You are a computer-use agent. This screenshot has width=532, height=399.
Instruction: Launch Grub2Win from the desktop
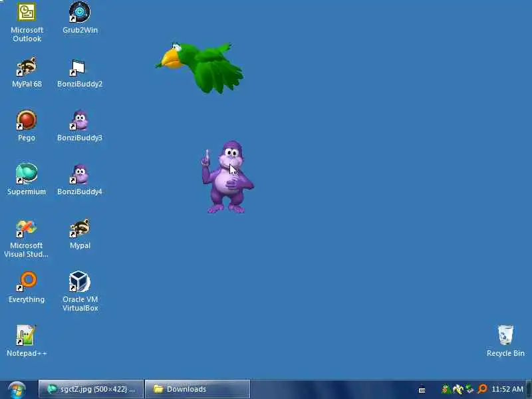point(80,18)
